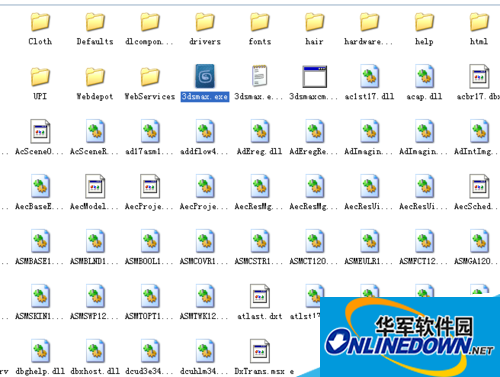
Task: Select the dlcompon... folder icon
Action: (150, 22)
